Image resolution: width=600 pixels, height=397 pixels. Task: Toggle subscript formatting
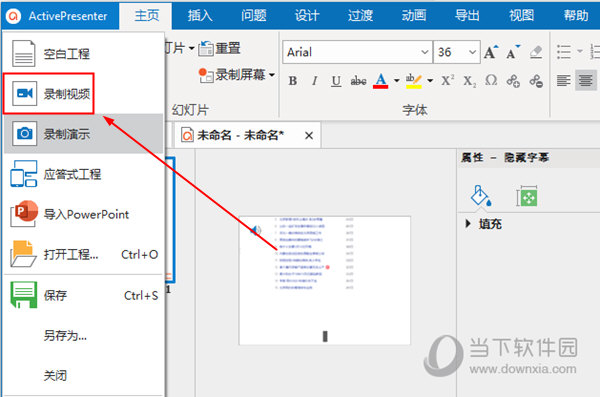coord(470,81)
